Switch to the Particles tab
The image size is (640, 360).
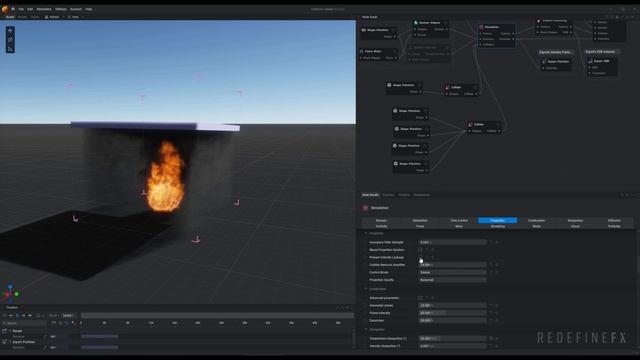pos(614,226)
